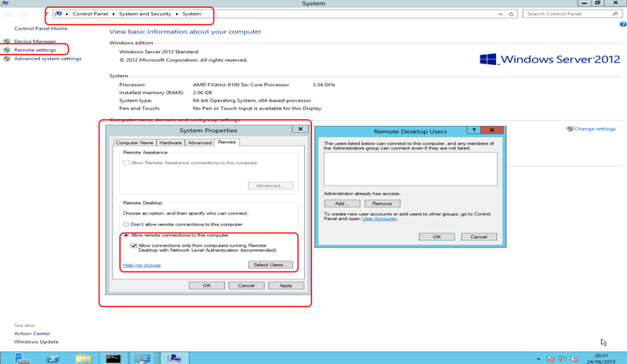Expand the arrow after Control Panel breadcrumb

[114, 14]
